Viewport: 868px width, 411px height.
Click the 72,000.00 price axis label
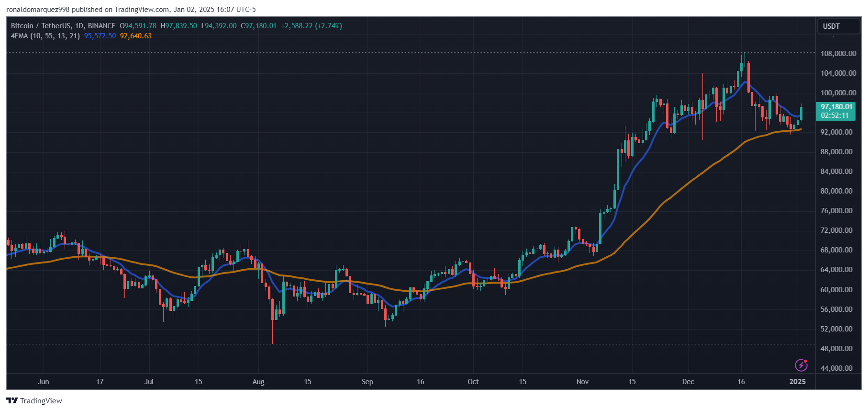836,230
